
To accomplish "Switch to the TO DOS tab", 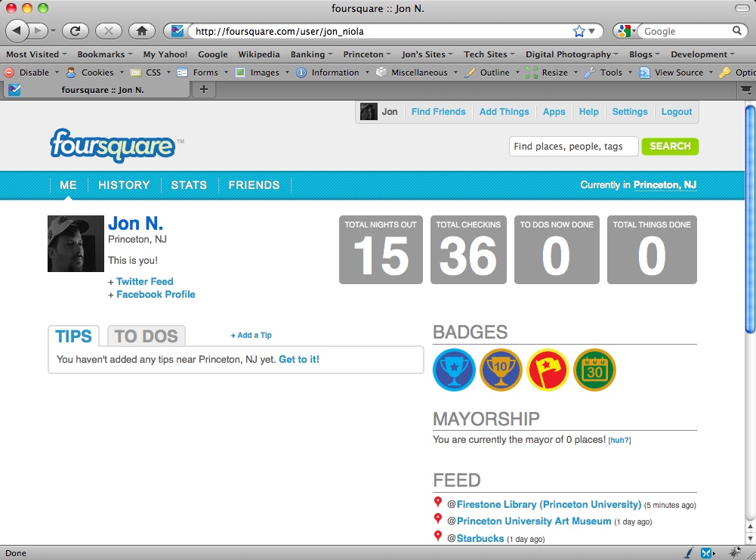I will [146, 336].
